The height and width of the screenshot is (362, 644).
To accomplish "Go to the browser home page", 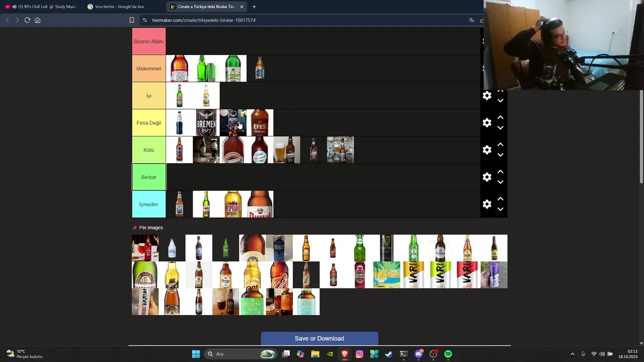I will click(37, 20).
